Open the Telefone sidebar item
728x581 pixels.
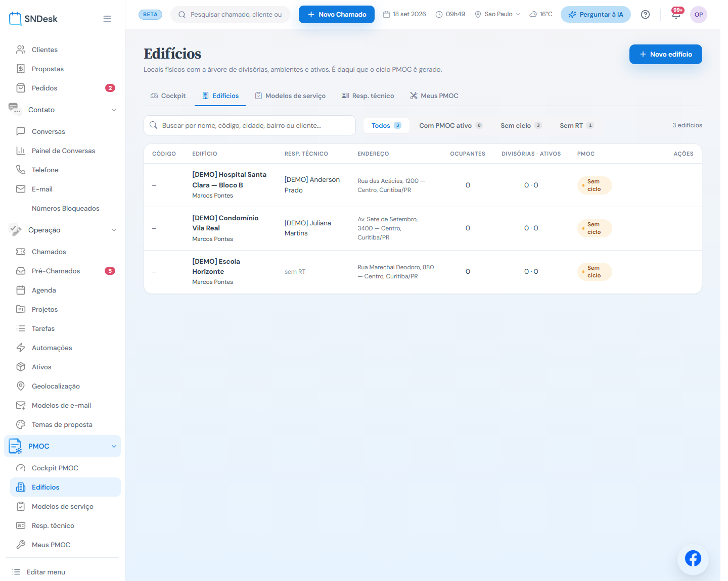(x=65, y=170)
